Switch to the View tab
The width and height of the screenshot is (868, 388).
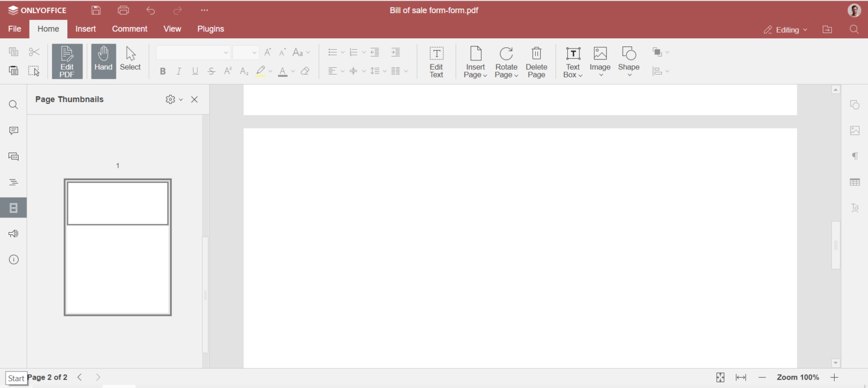(x=172, y=29)
